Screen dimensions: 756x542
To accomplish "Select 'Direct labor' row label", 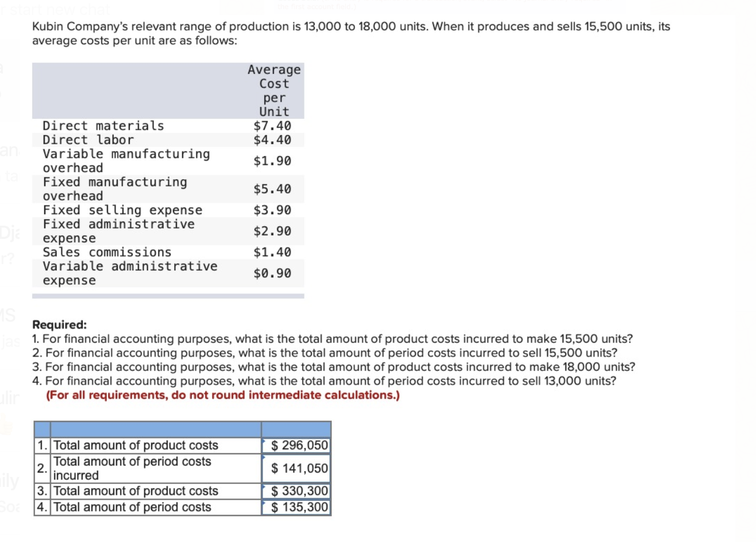I will tap(88, 140).
